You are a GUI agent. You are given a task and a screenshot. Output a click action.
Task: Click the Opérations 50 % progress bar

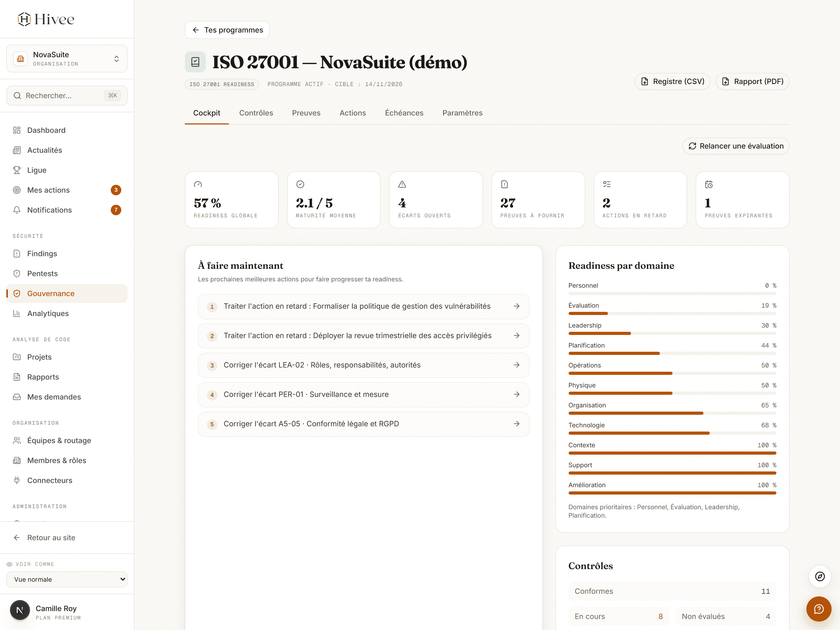coord(672,373)
